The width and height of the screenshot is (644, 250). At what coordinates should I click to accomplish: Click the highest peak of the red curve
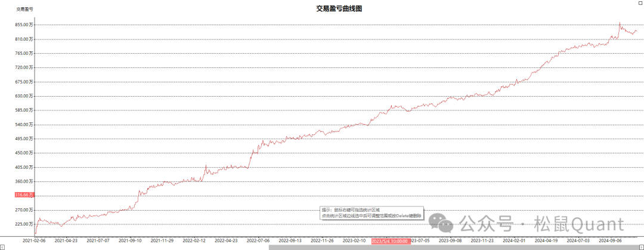[620, 23]
